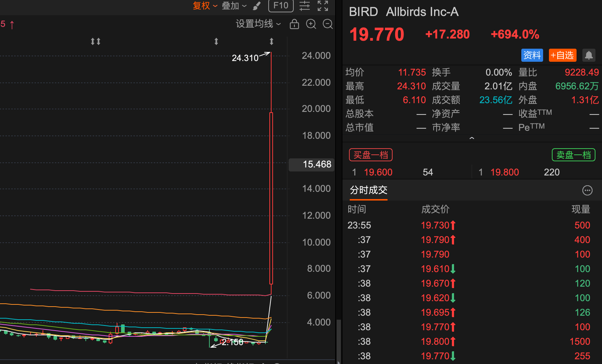Click the 24.310 high annotation on chart

click(x=245, y=58)
